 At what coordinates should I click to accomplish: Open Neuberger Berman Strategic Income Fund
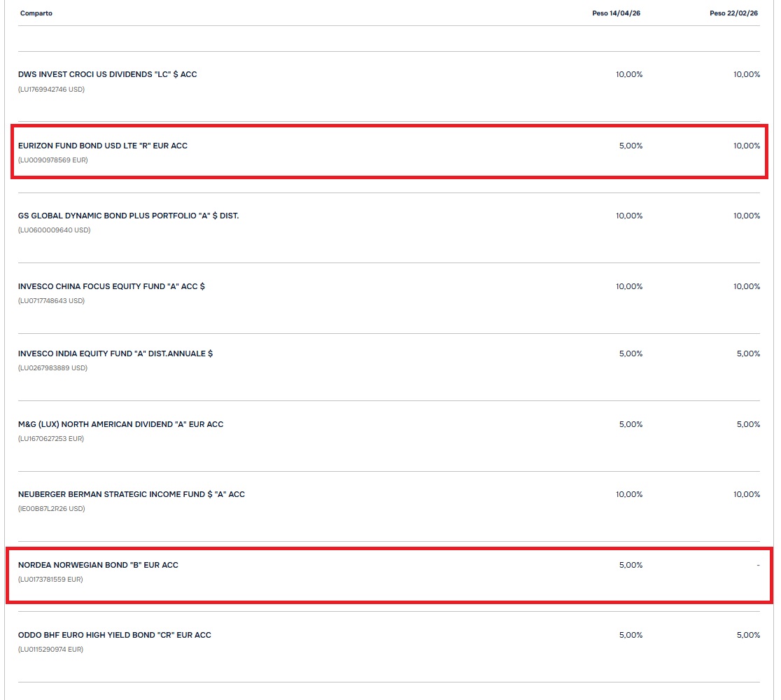coord(132,494)
